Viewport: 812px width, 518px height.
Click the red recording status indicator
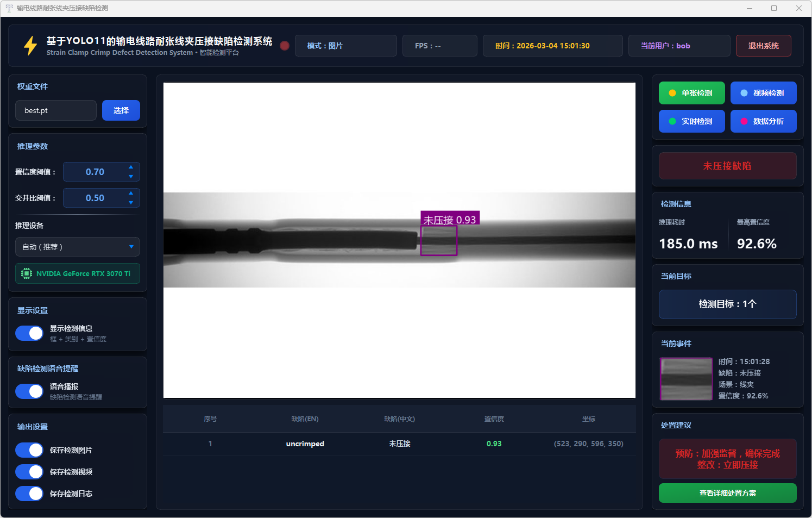285,46
